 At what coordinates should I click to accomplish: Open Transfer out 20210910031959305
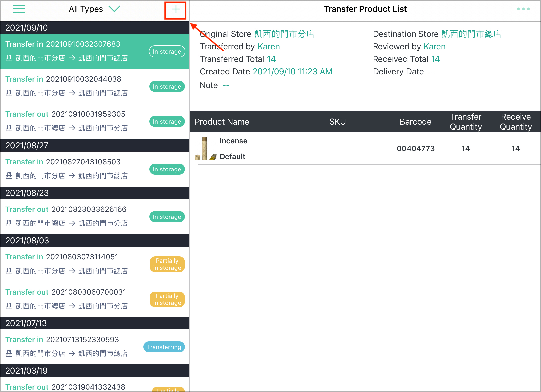(x=95, y=121)
